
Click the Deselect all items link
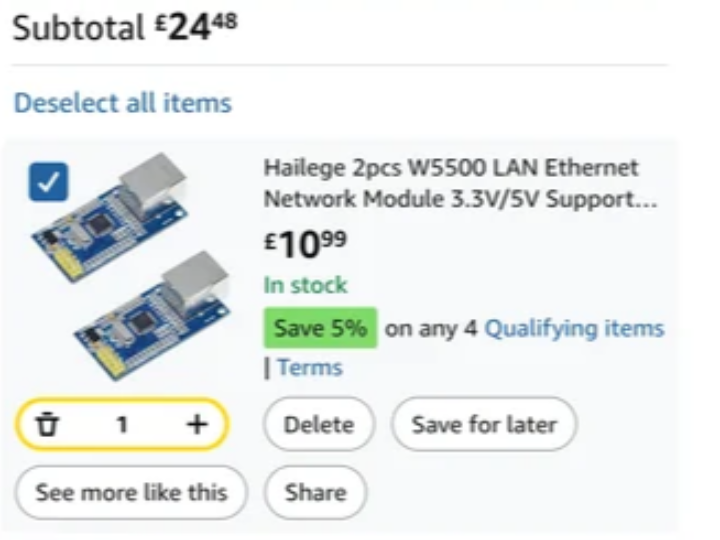click(122, 102)
